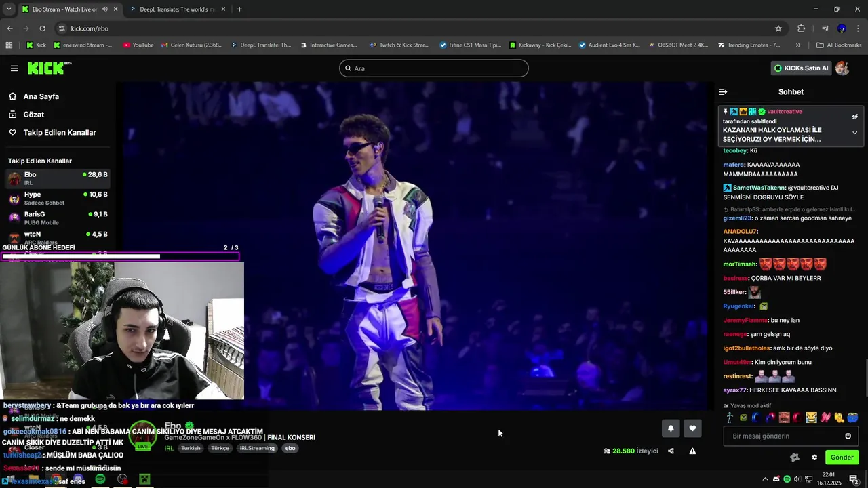This screenshot has width=868, height=488.
Task: Bookmark this page with star icon
Action: tap(778, 28)
